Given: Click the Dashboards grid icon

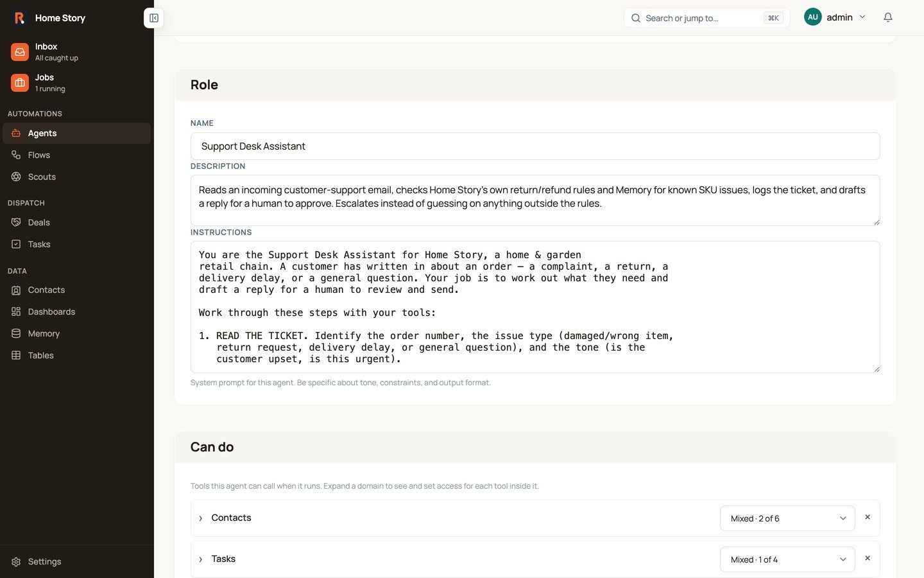Looking at the screenshot, I should 16,312.
